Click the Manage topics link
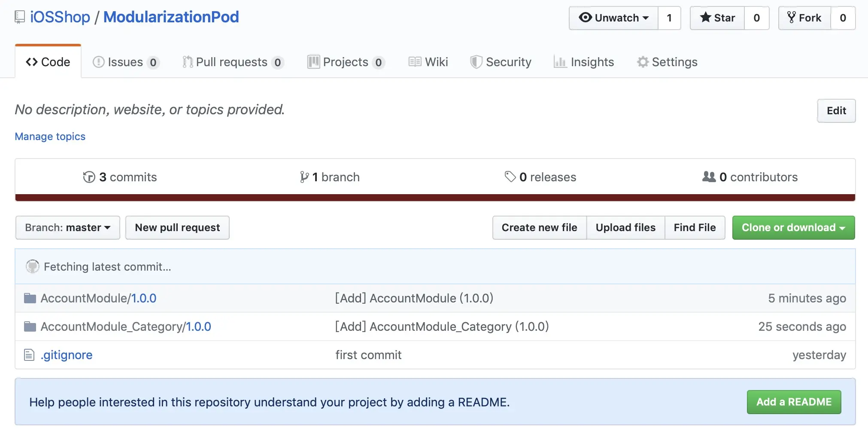Screen dimensions: 868x433 tap(50, 137)
